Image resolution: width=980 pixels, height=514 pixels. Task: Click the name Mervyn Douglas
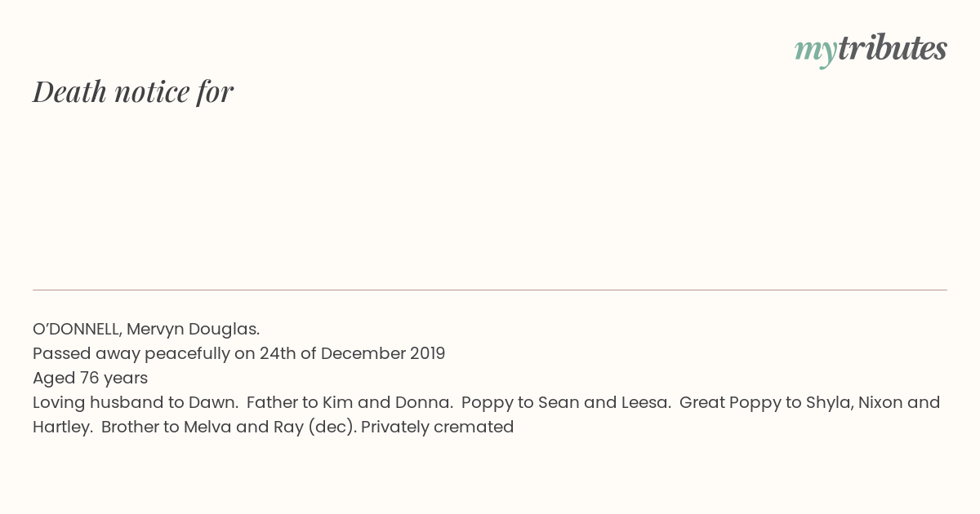193,330
